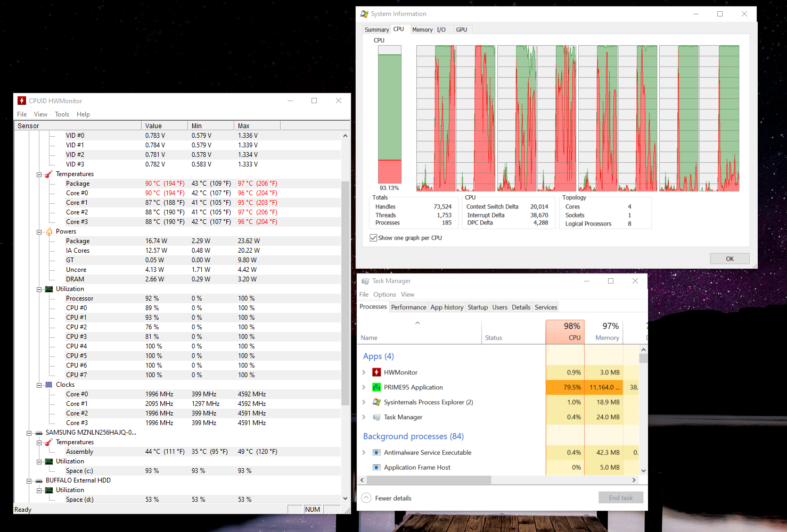Click the Utilization icon under BUFFALO HDD
This screenshot has height=532, width=787.
[x=49, y=490]
